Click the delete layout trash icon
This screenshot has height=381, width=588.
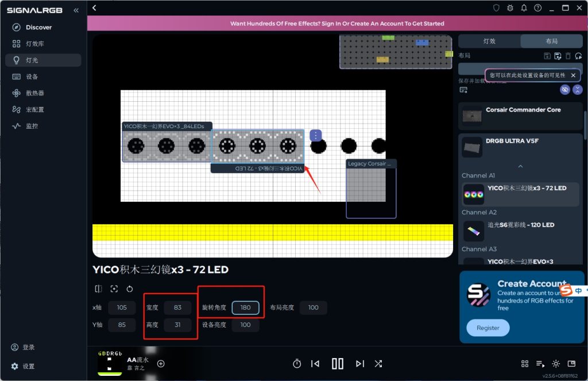pyautogui.click(x=568, y=56)
